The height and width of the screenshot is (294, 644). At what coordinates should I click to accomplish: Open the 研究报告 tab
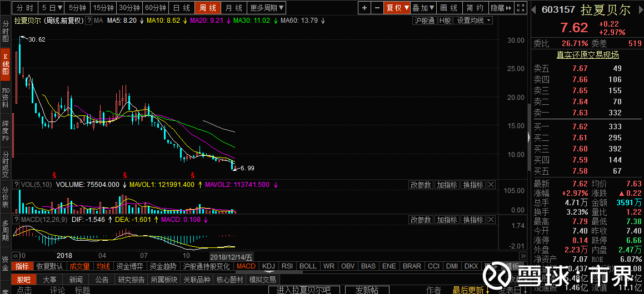coord(131,280)
